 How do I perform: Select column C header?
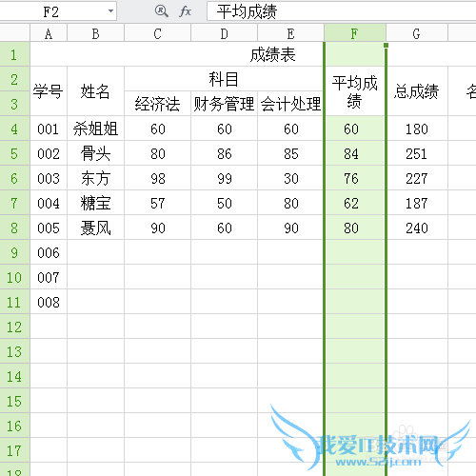pyautogui.click(x=158, y=33)
